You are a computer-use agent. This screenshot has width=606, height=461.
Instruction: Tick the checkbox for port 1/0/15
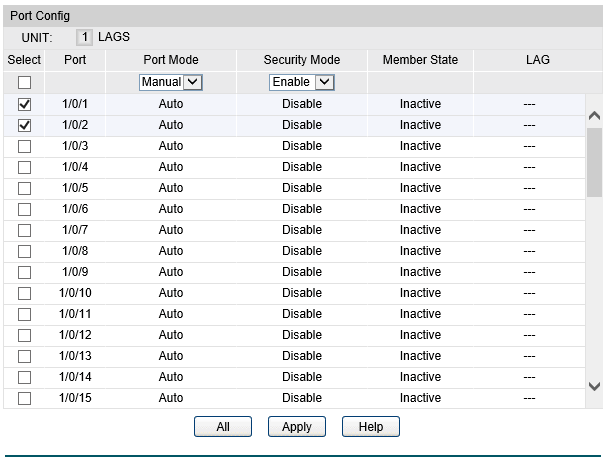tap(24, 398)
